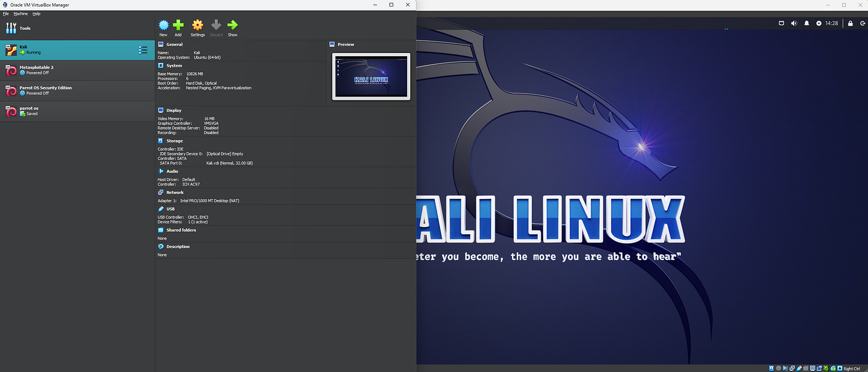This screenshot has width=868, height=372.
Task: Click the audio status bar icon in VM window
Action: click(x=785, y=368)
